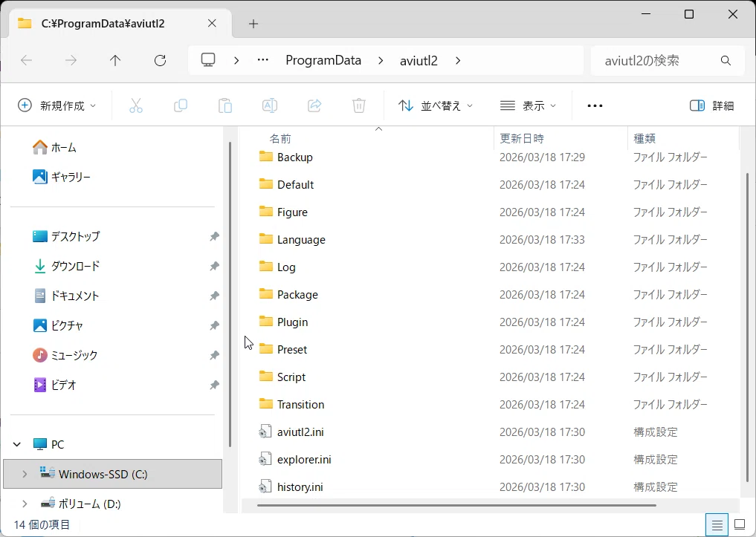756x537 pixels.
Task: Select the Figure folder
Action: [x=292, y=212]
